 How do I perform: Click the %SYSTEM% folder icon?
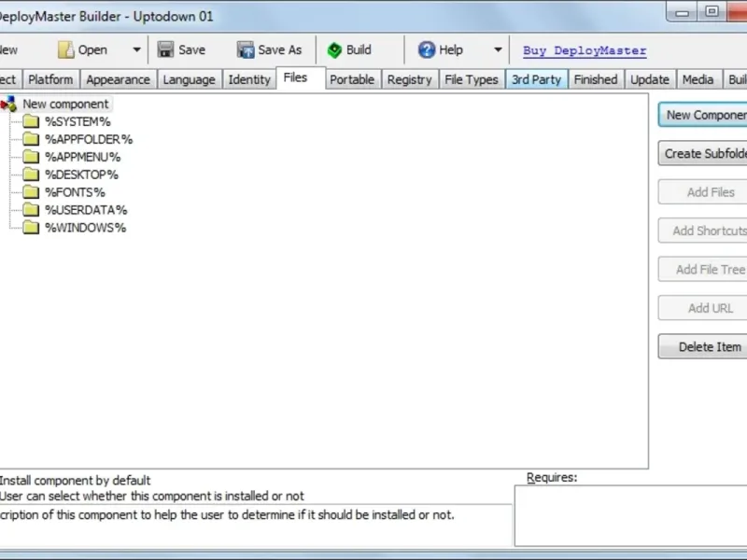click(31, 121)
